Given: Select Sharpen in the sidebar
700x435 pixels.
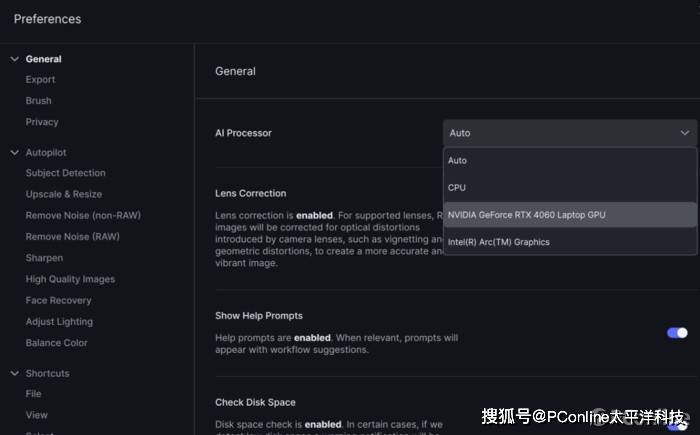Looking at the screenshot, I should click(44, 258).
